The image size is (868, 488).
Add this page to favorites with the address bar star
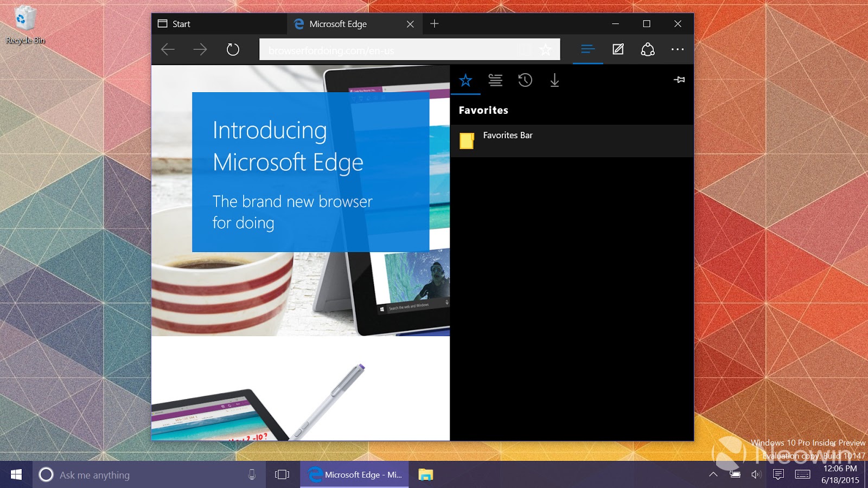point(545,50)
